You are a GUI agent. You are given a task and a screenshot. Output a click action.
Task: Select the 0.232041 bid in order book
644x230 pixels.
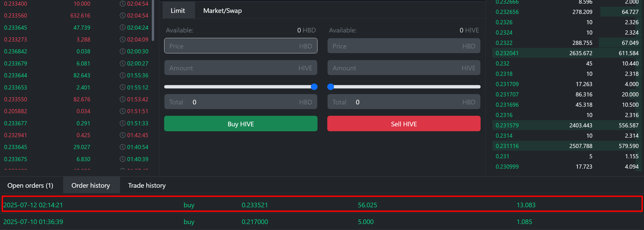click(x=567, y=53)
